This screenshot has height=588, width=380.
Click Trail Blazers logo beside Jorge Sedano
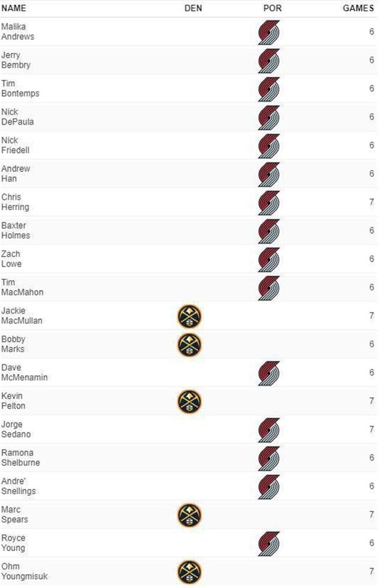[x=269, y=430]
